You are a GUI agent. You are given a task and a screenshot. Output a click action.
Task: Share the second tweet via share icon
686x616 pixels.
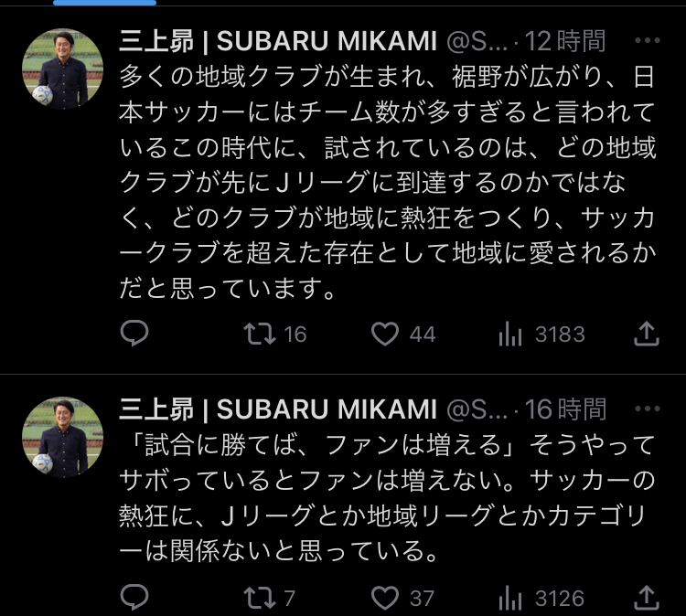click(647, 598)
